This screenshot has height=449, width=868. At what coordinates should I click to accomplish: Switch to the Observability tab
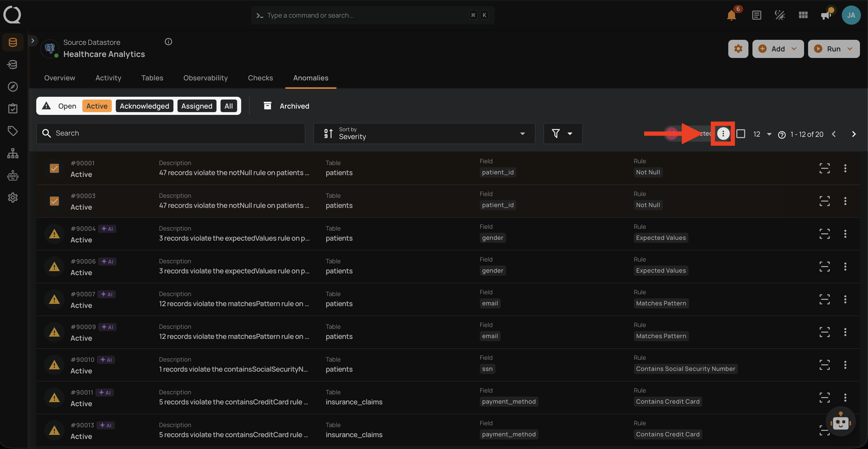click(205, 78)
